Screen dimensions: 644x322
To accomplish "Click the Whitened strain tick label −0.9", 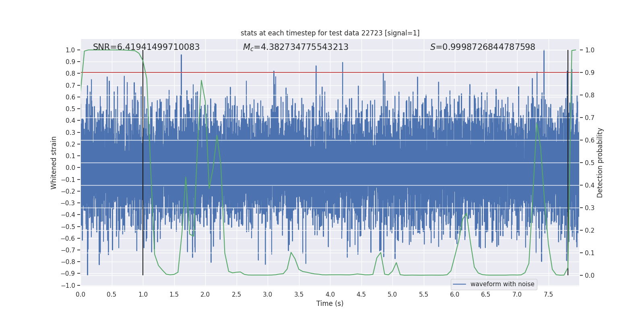I will click(x=68, y=274).
